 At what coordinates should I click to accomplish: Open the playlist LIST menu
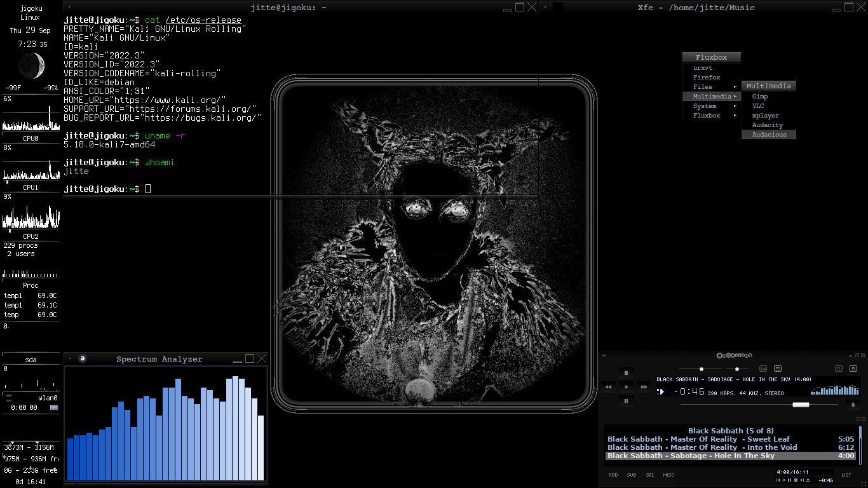(x=846, y=475)
